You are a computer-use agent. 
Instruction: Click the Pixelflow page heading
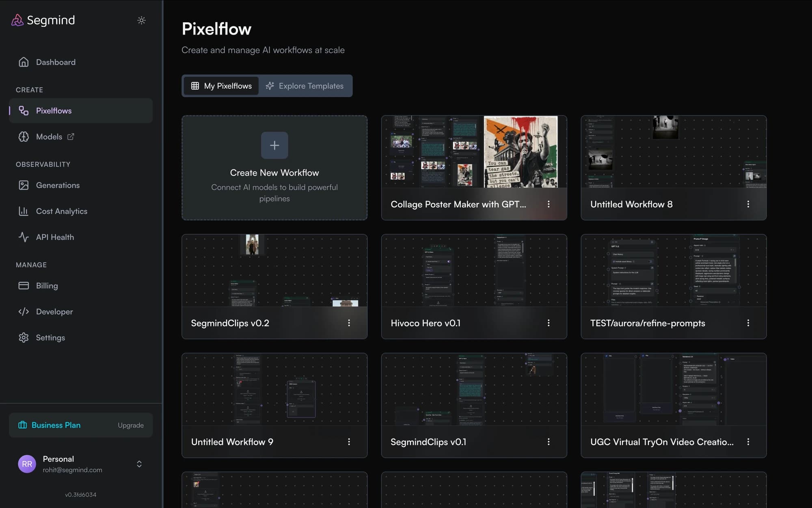point(216,29)
